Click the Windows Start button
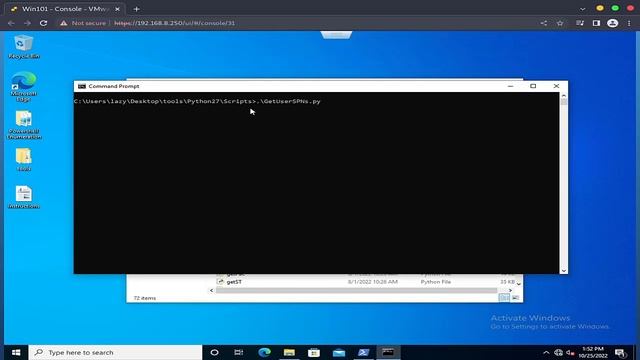Viewport: 640px width, 360px height. 16,352
